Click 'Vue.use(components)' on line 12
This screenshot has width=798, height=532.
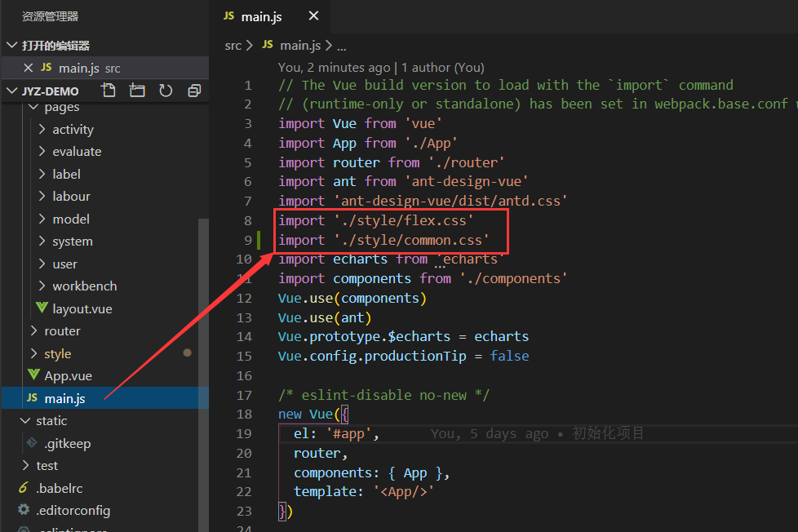[x=352, y=299]
